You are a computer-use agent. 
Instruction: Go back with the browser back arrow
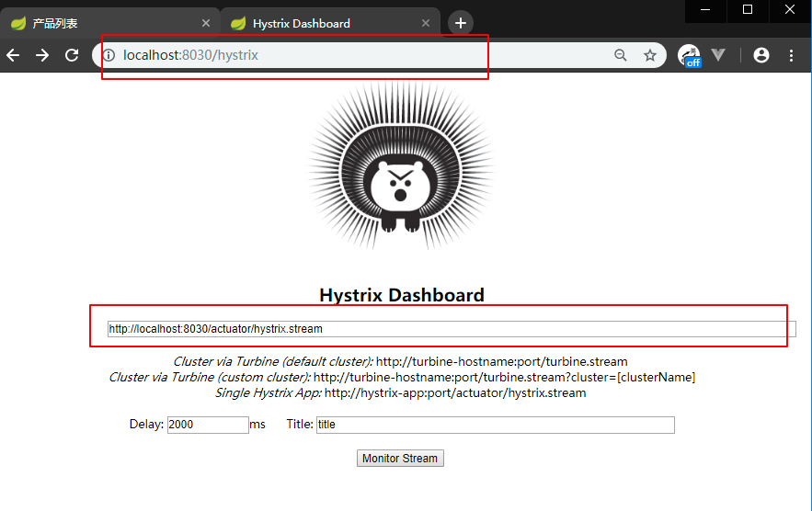[13, 55]
